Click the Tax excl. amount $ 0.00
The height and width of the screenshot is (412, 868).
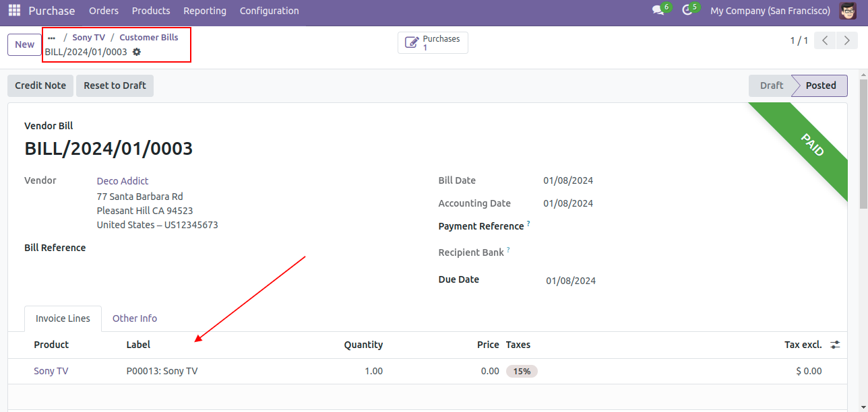(x=809, y=371)
